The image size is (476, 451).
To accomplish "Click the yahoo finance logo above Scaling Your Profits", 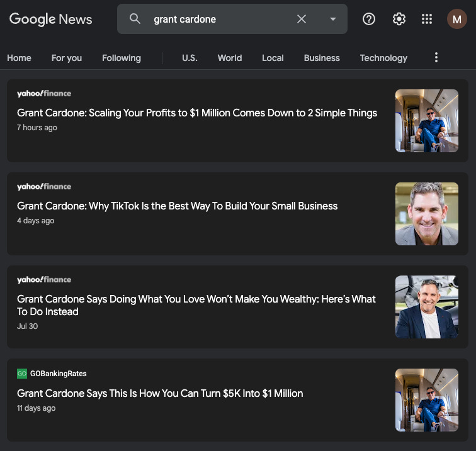I will (x=44, y=94).
